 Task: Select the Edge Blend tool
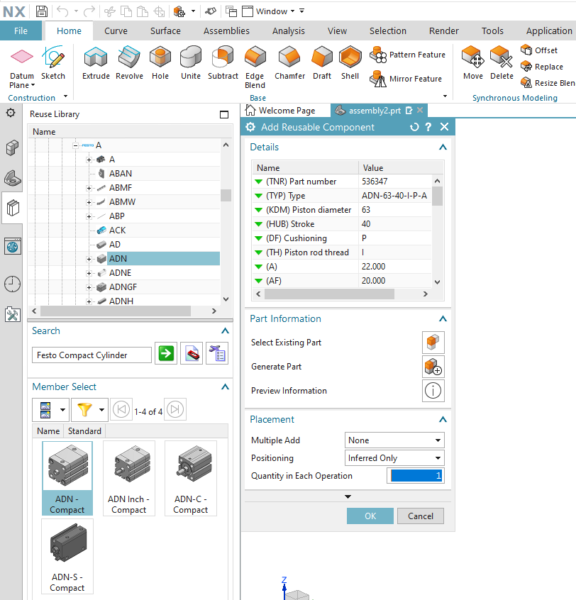(x=255, y=67)
